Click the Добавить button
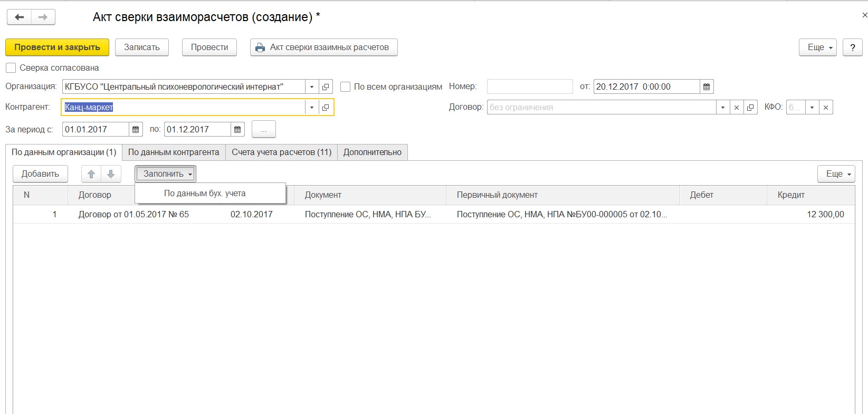 pyautogui.click(x=40, y=174)
